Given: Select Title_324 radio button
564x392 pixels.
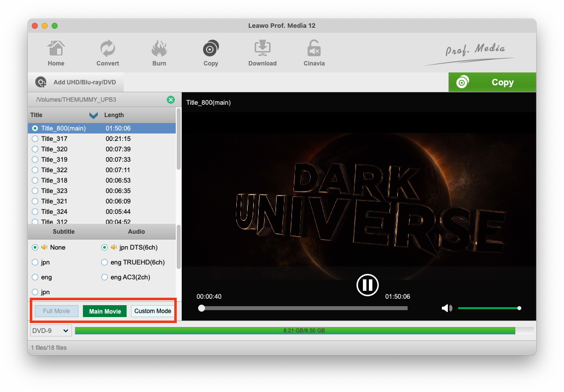Looking at the screenshot, I should 35,212.
